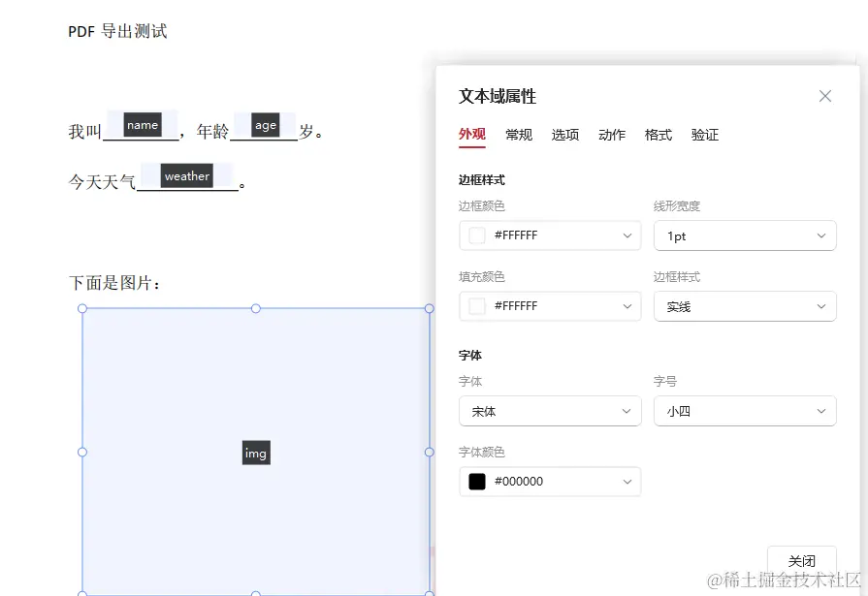This screenshot has width=868, height=596.
Task: Switch to the 格式 tab
Action: click(658, 135)
